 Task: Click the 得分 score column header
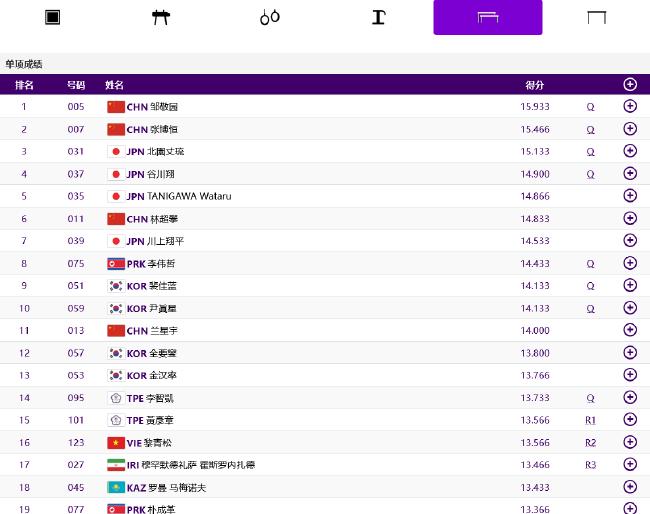pos(534,85)
